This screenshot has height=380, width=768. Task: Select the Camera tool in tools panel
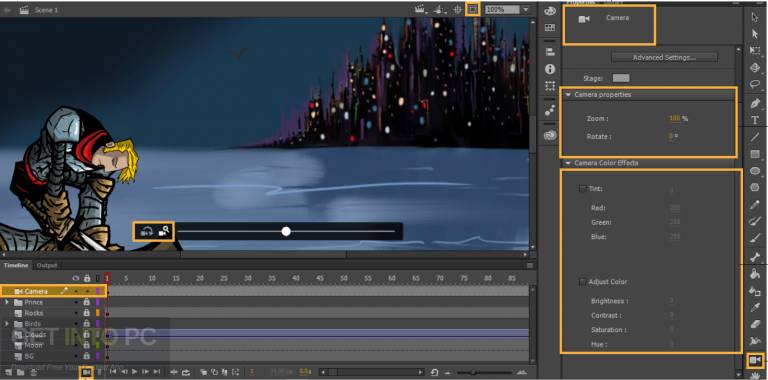tap(755, 360)
